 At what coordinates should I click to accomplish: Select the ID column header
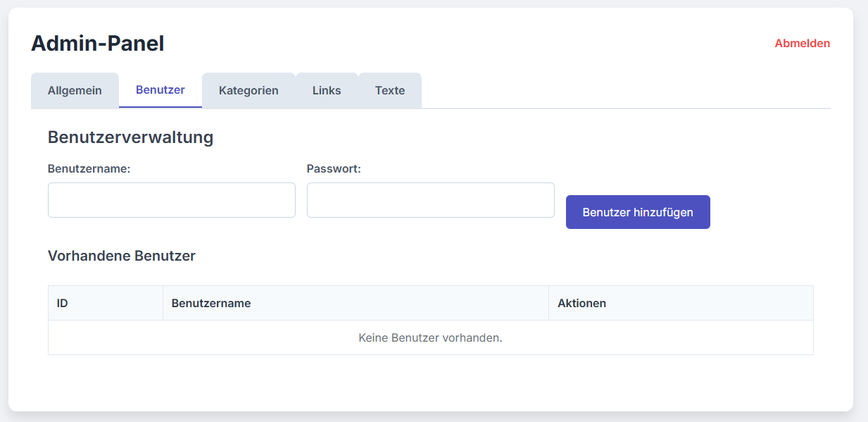pos(63,303)
